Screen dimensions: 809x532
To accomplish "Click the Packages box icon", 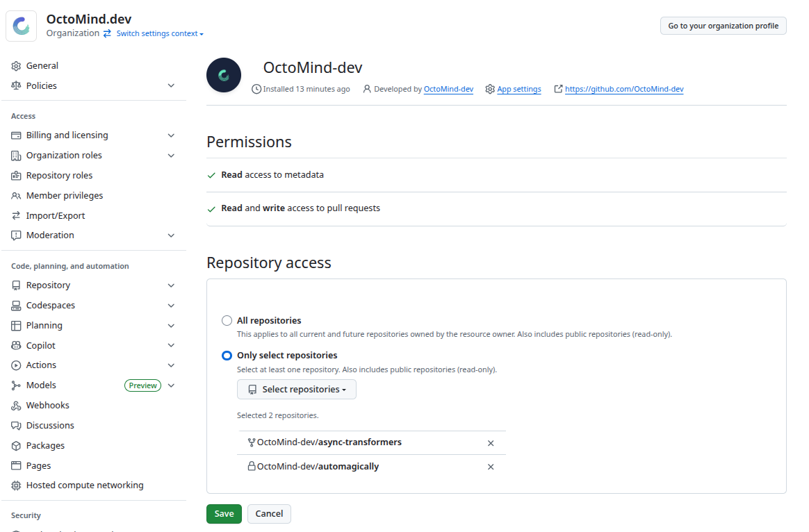I will pyautogui.click(x=16, y=445).
